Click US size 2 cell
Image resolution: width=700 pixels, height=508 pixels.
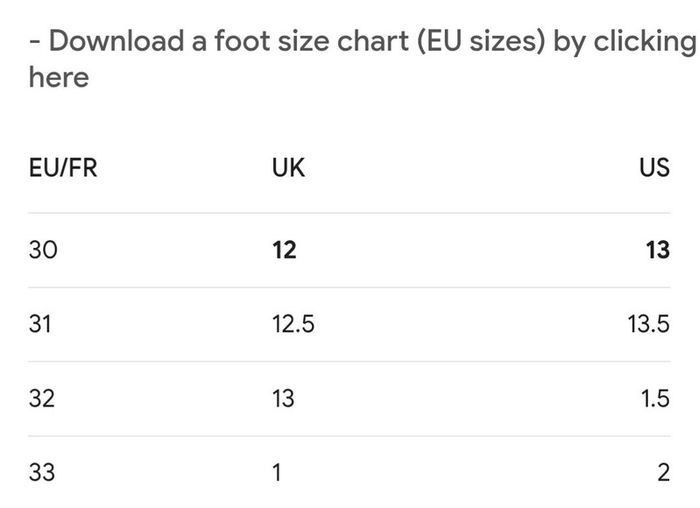tap(664, 472)
